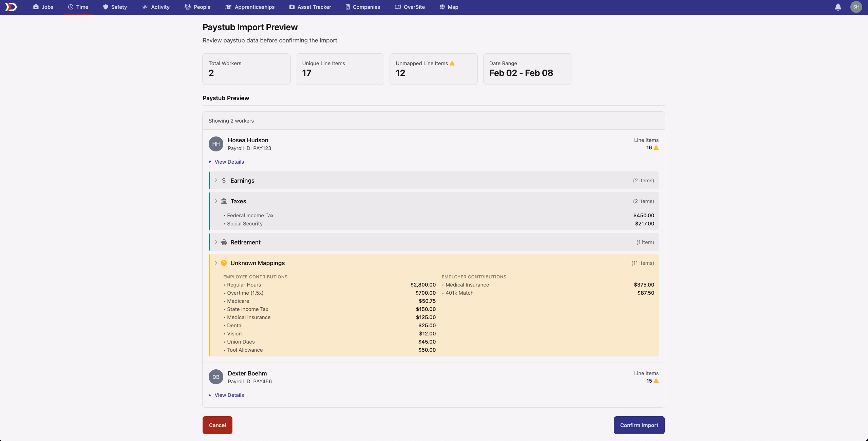868x441 pixels.
Task: Expand the Earnings section chevron
Action: (x=216, y=181)
